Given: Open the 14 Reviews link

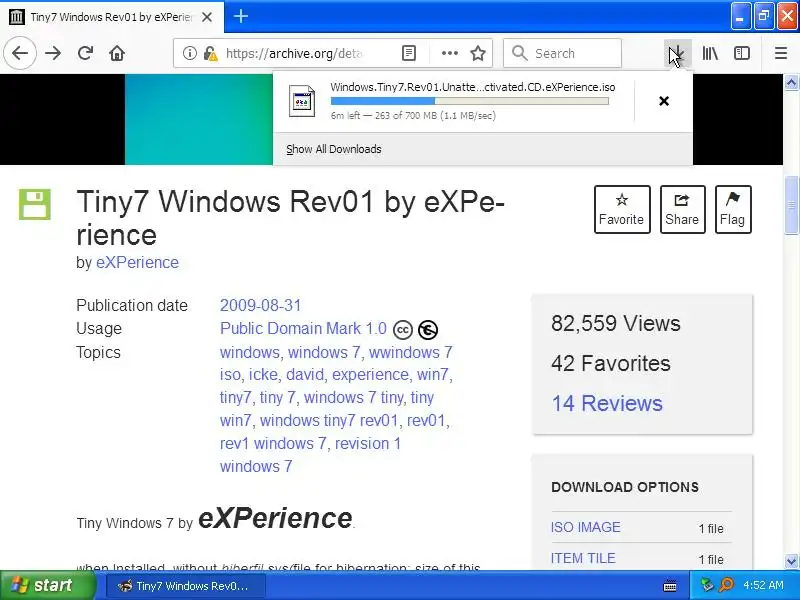Looking at the screenshot, I should (x=607, y=403).
